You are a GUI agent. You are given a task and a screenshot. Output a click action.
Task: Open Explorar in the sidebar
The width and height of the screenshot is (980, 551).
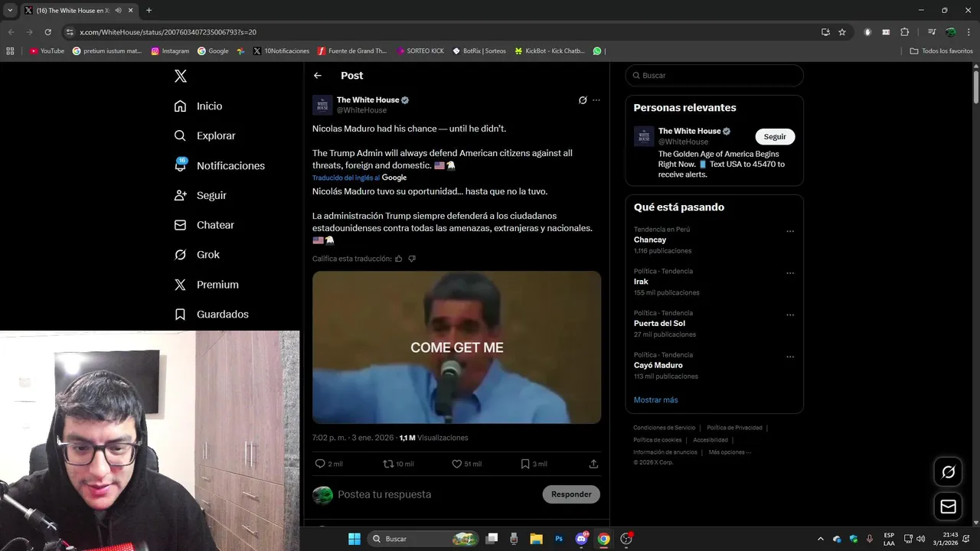pos(204,135)
